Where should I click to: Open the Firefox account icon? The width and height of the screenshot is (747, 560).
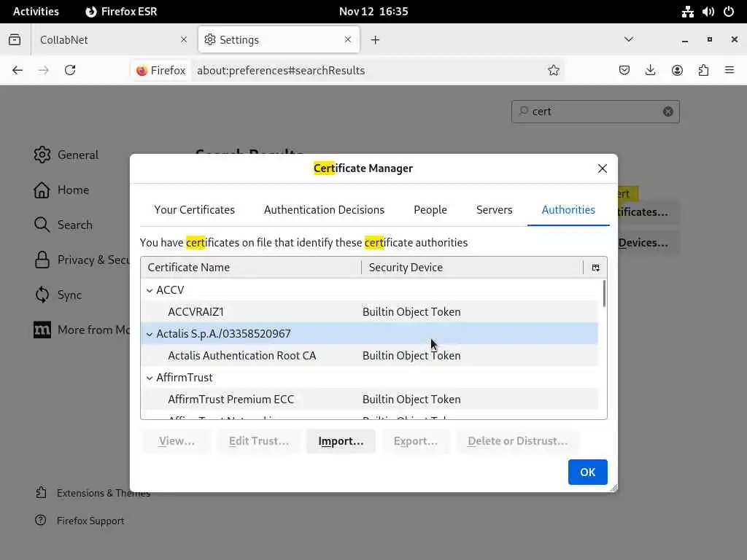pos(677,71)
